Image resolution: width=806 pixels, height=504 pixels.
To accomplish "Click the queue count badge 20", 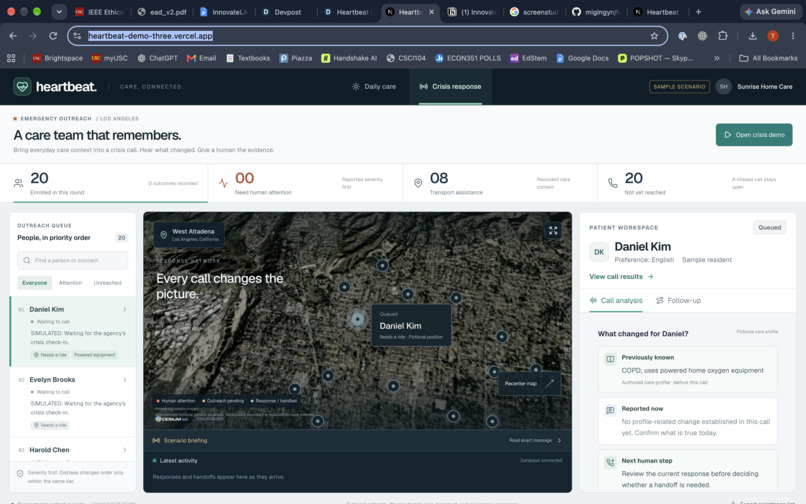I will (121, 238).
